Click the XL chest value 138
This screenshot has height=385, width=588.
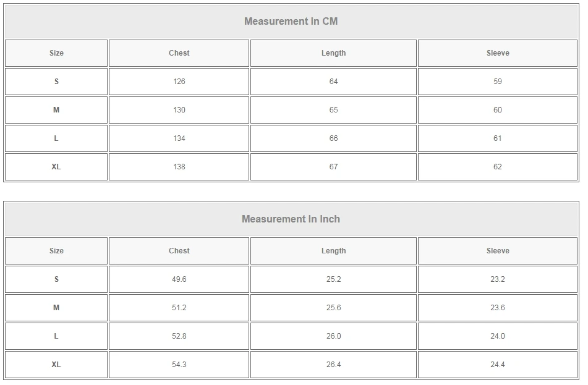[x=179, y=167]
